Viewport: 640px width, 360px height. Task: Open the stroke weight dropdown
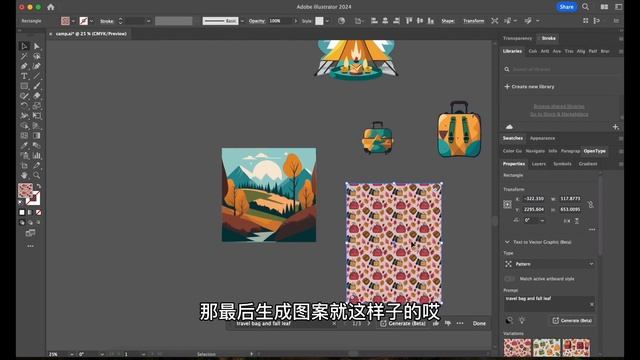[x=149, y=21]
